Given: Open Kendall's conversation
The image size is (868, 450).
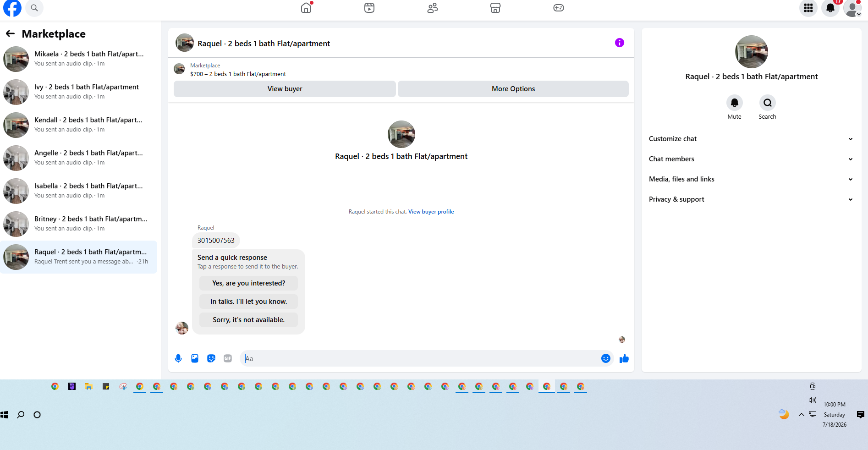Looking at the screenshot, I should (79, 125).
